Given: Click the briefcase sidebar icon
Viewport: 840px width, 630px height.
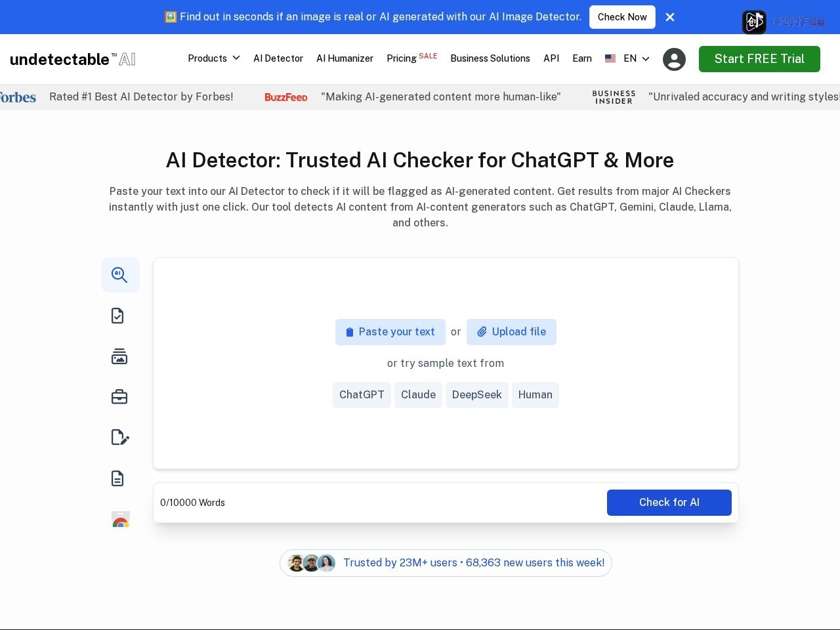Looking at the screenshot, I should [x=119, y=397].
